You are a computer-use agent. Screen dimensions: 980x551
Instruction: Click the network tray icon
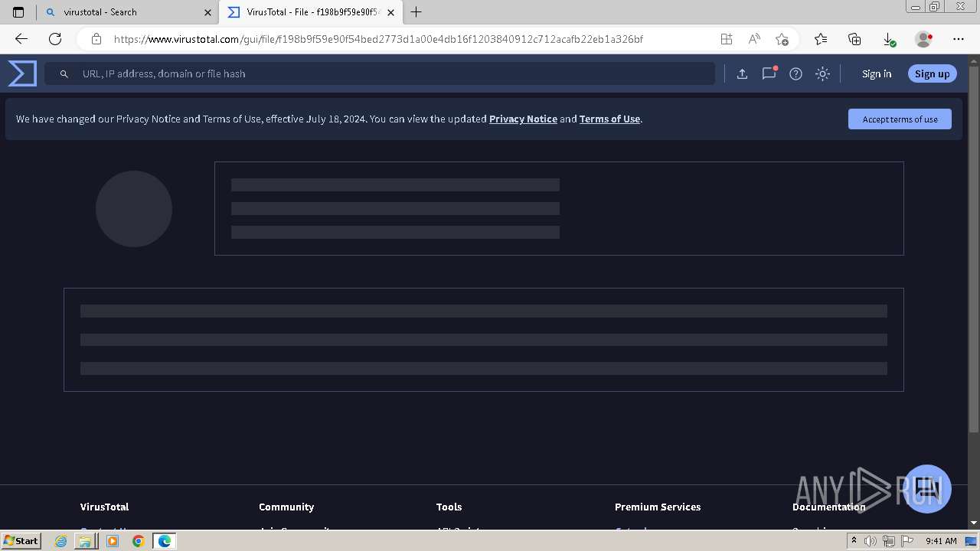click(889, 541)
